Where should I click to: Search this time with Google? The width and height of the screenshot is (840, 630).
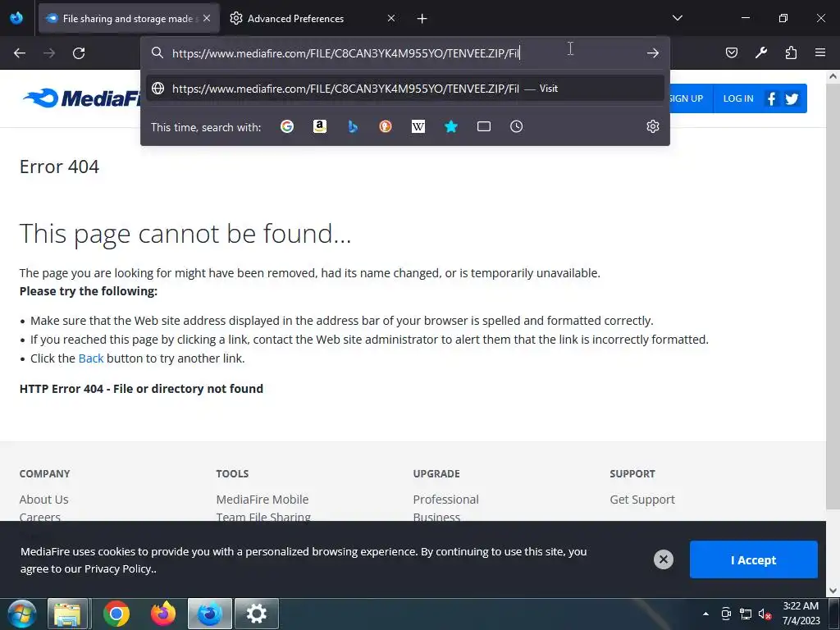(x=287, y=126)
